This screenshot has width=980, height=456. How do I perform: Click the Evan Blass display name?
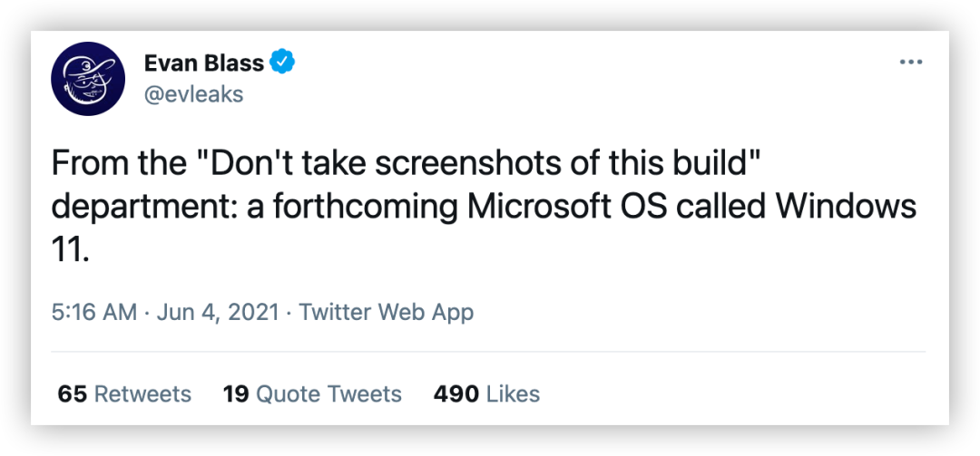click(x=204, y=63)
